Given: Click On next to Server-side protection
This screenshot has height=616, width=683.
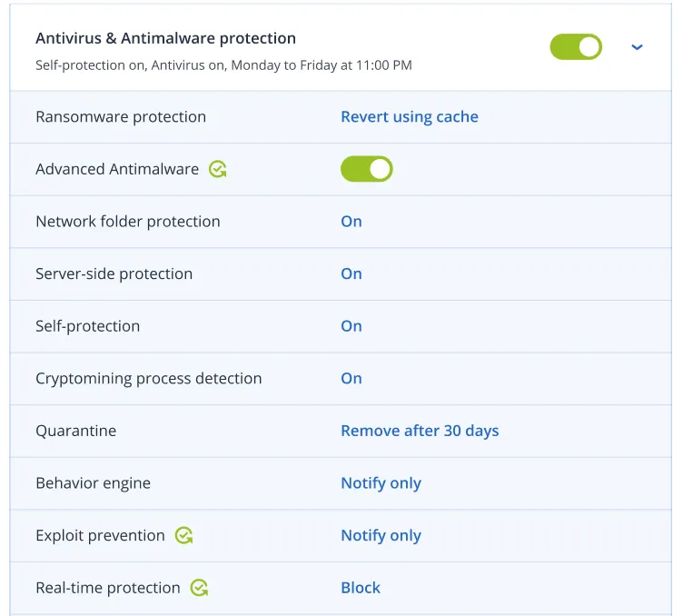Looking at the screenshot, I should coord(351,274).
